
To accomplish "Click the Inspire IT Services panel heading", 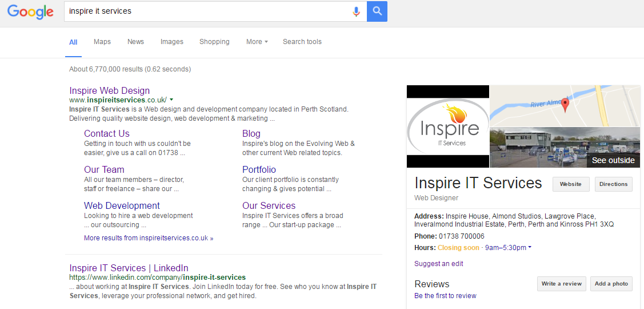I will tap(478, 183).
